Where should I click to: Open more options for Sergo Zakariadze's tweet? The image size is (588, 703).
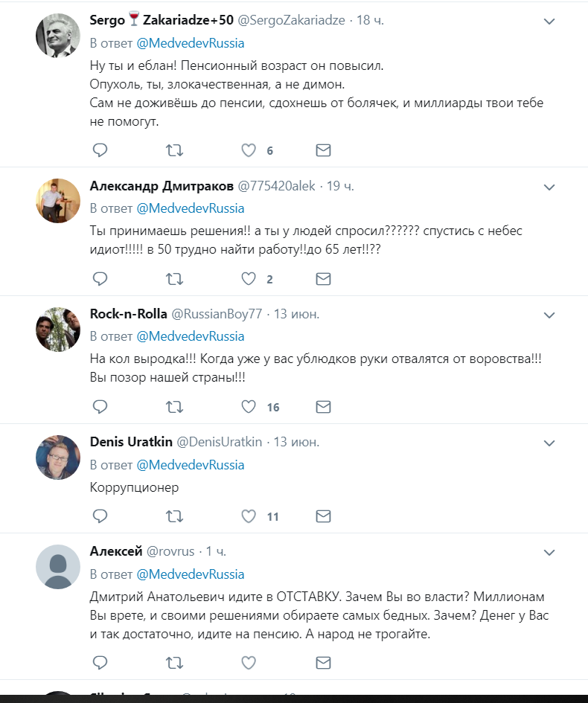pos(549,21)
